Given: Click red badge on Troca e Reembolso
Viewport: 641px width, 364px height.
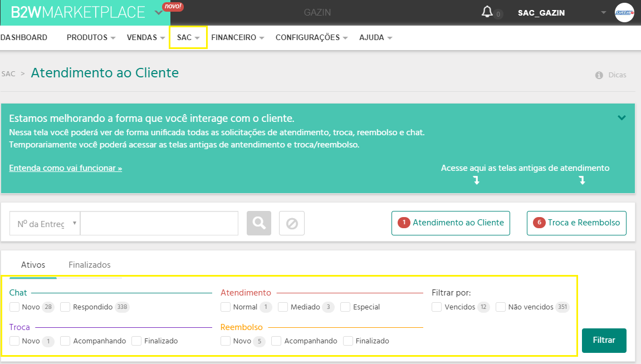Looking at the screenshot, I should coord(539,223).
